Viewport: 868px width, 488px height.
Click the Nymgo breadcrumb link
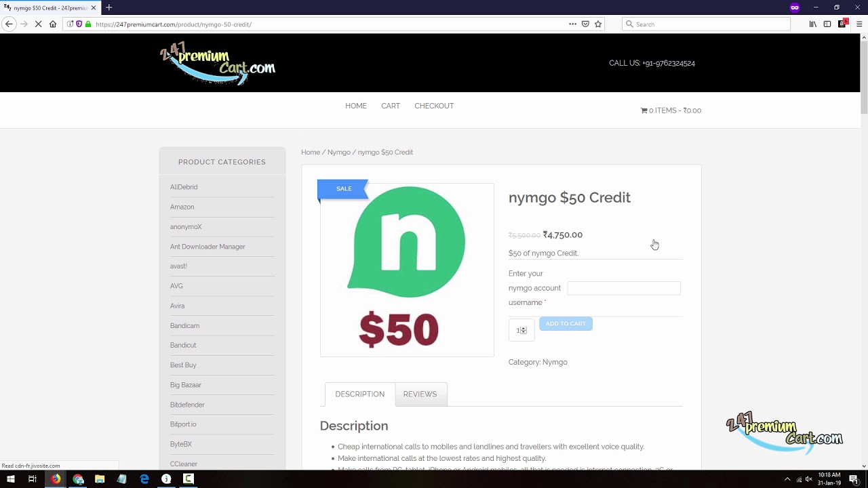339,152
